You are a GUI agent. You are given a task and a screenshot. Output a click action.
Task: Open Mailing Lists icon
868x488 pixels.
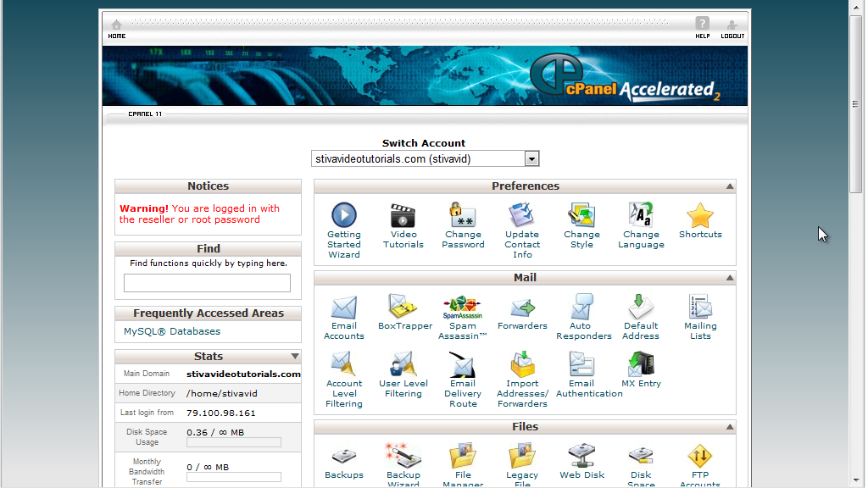pyautogui.click(x=699, y=307)
